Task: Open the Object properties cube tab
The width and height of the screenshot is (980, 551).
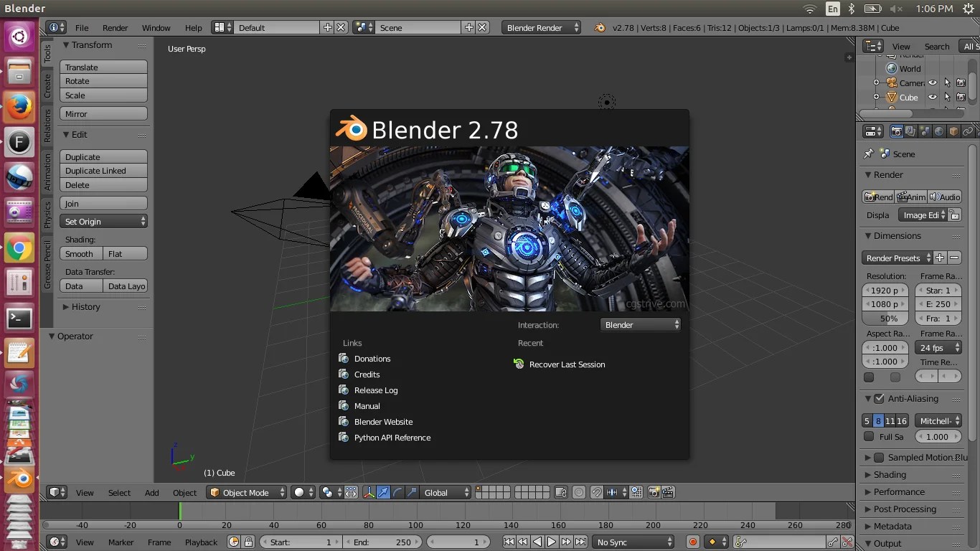Action: click(x=953, y=132)
